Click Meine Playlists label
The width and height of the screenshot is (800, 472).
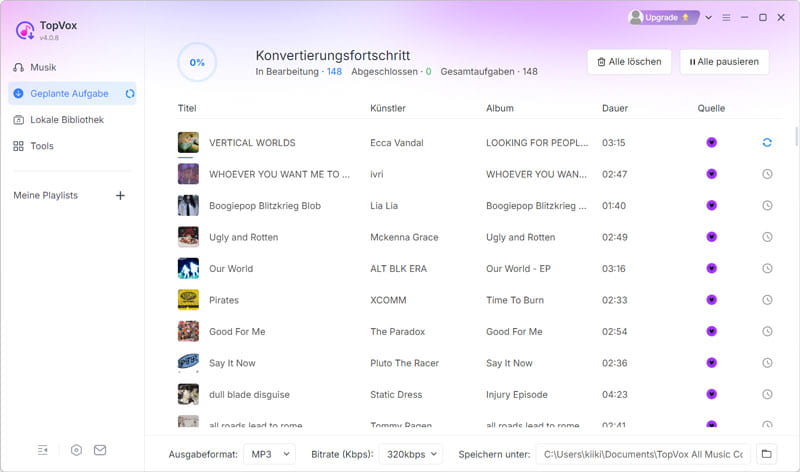click(45, 195)
